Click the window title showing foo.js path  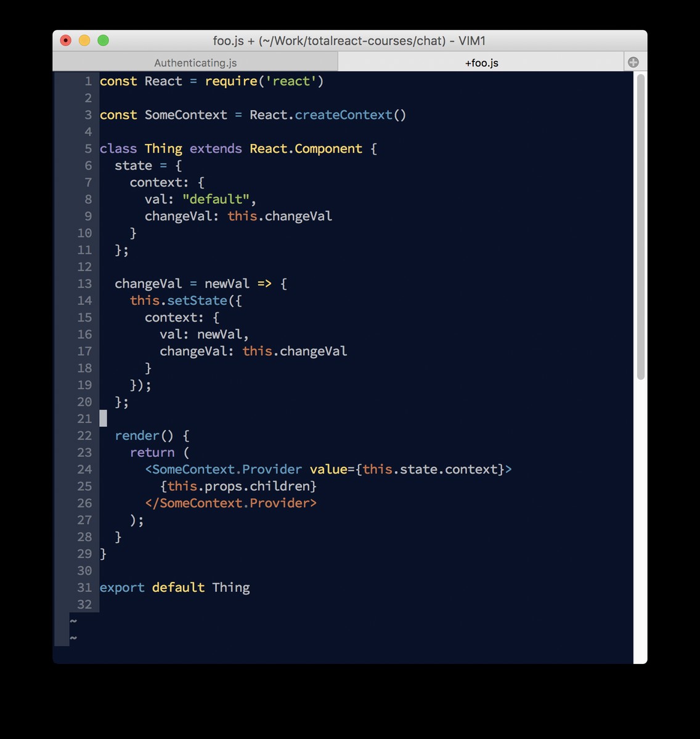point(348,41)
